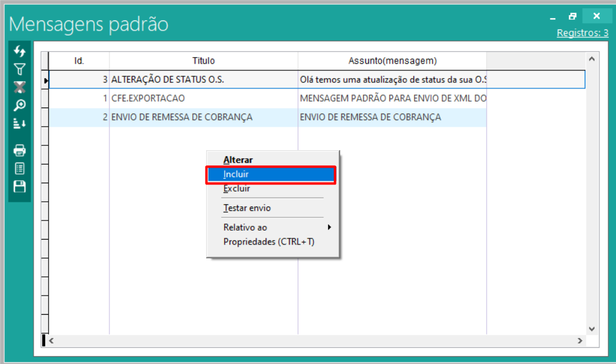The height and width of the screenshot is (364, 616).
Task: Click the current row indicator arrow
Action: [x=45, y=80]
